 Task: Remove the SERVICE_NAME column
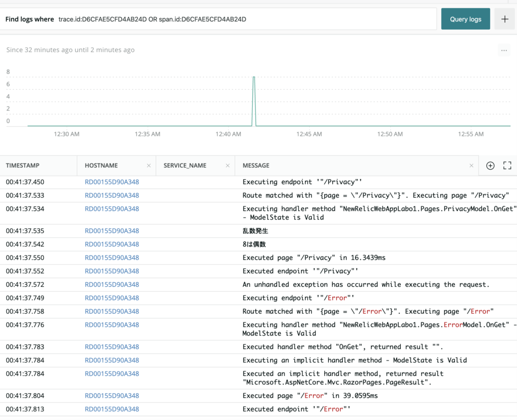(x=228, y=166)
